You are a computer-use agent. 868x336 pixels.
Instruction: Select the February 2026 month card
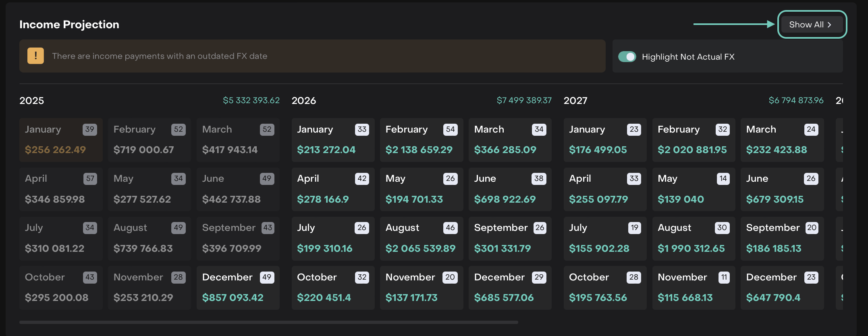click(421, 140)
